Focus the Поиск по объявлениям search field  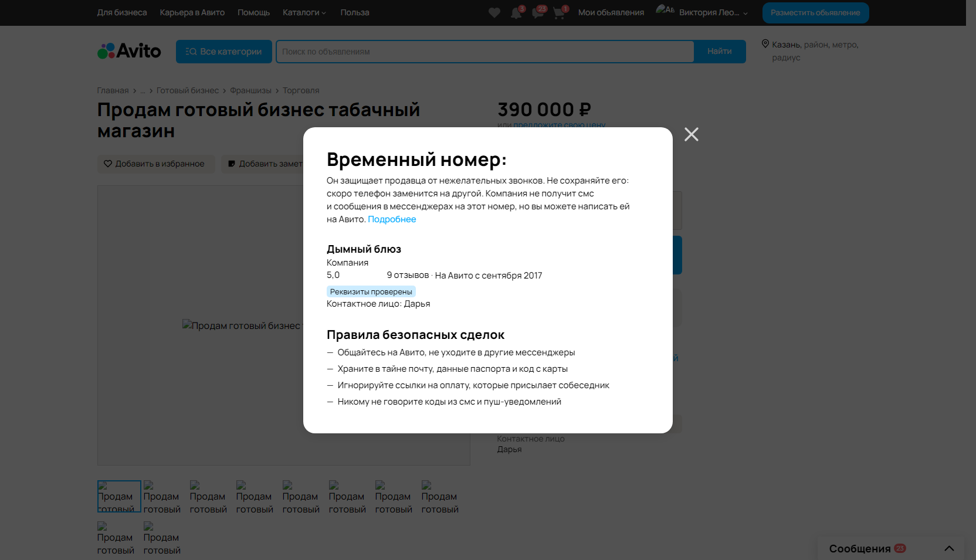click(485, 52)
